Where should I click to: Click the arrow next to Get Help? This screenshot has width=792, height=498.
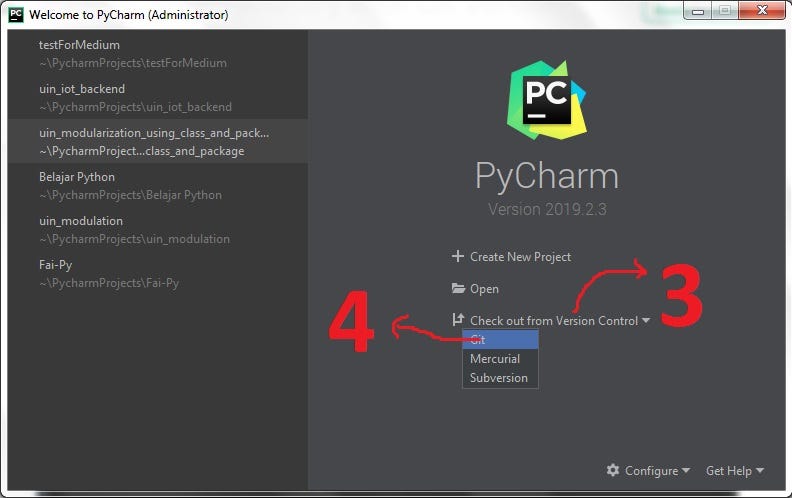760,471
